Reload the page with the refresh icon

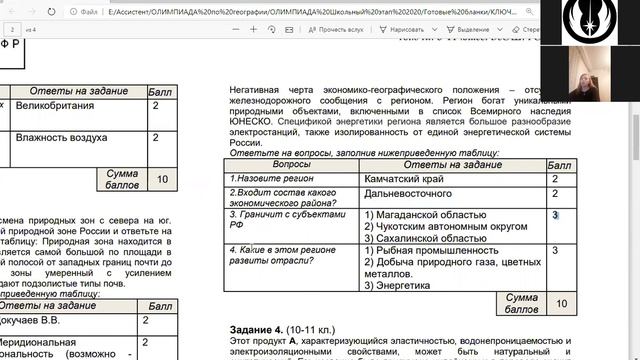coord(51,12)
